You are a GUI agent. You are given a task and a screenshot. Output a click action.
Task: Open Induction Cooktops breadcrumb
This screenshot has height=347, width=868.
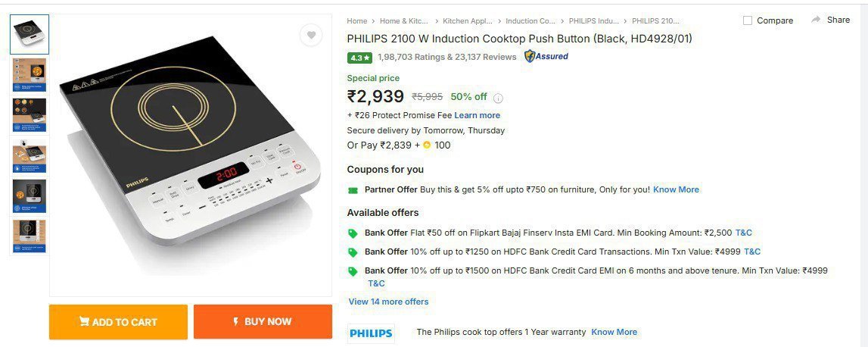pos(530,21)
